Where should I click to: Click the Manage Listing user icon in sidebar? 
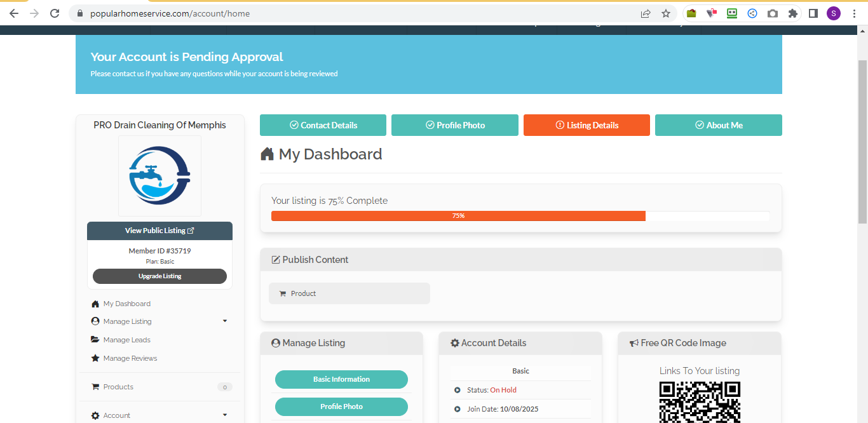click(x=95, y=321)
